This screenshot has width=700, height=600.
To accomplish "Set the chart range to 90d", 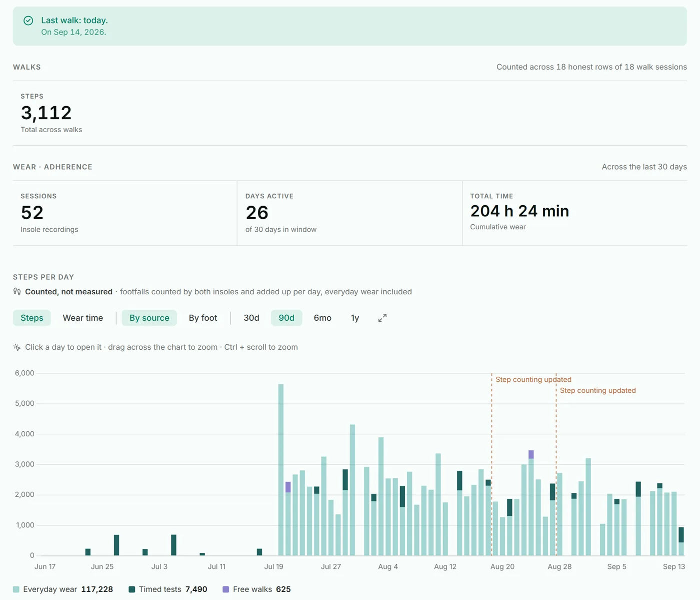I will point(286,318).
